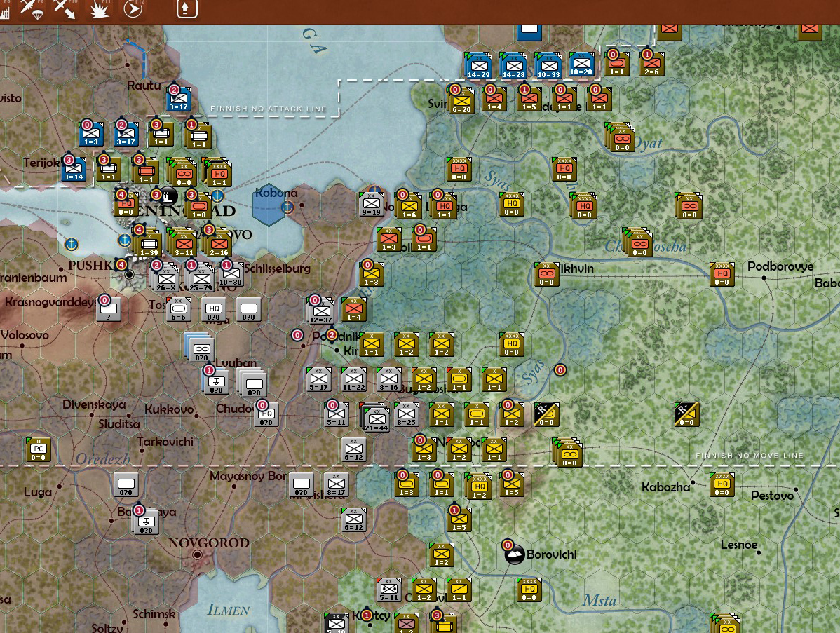Select the Finnish 10=20 unit counter
840x633 pixels.
(x=581, y=64)
